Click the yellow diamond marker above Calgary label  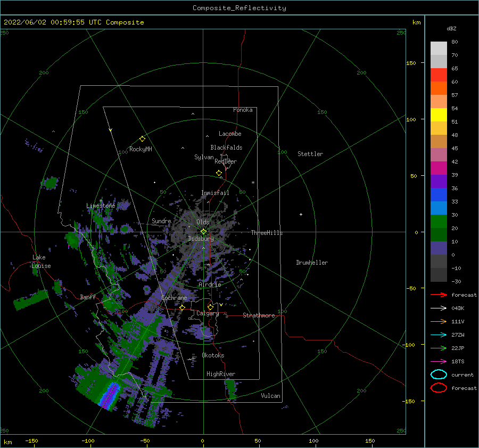coord(210,307)
